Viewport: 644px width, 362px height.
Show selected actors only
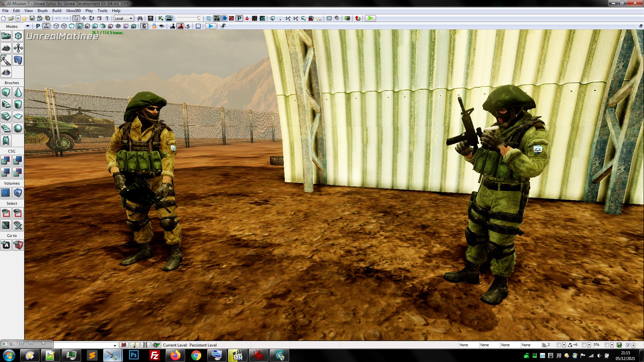pos(6,213)
